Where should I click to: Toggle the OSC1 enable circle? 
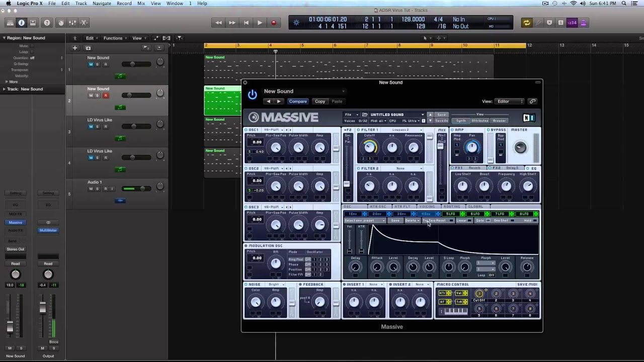(x=247, y=130)
